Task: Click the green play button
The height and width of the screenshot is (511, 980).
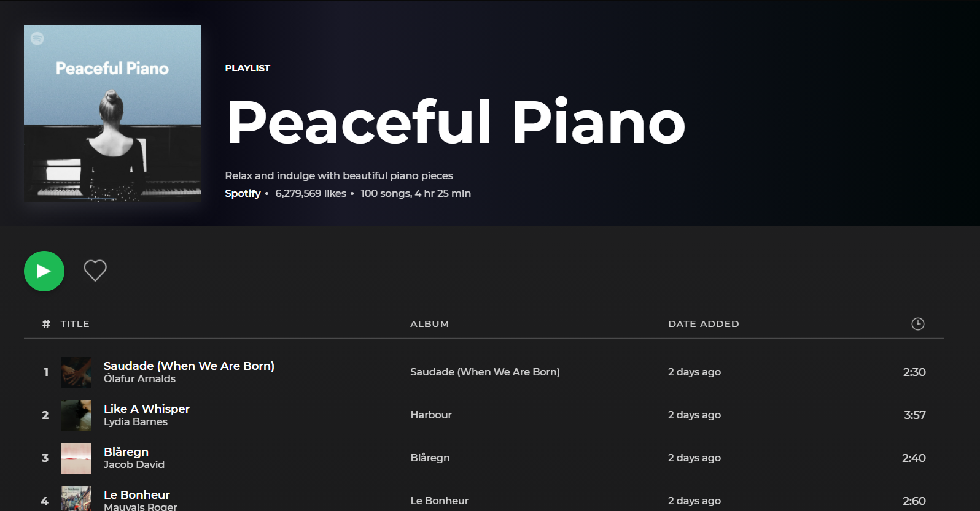Action: click(x=44, y=271)
